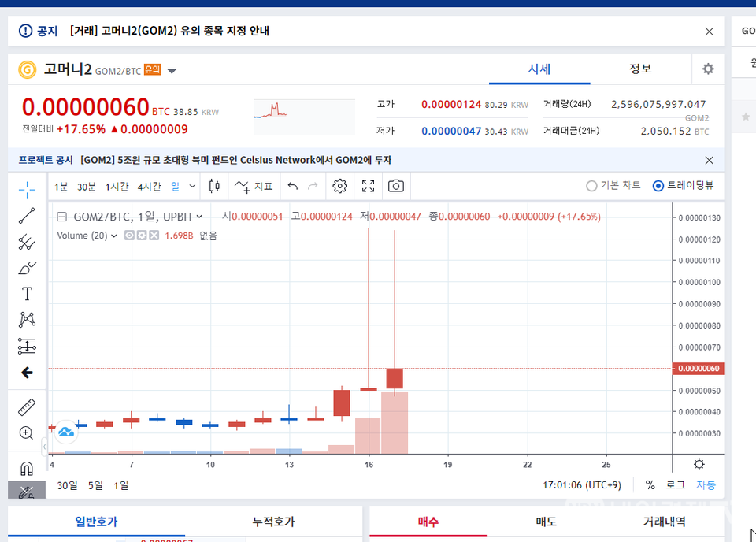
Task: Take a chart snapshot with the camera icon
Action: pyautogui.click(x=395, y=186)
